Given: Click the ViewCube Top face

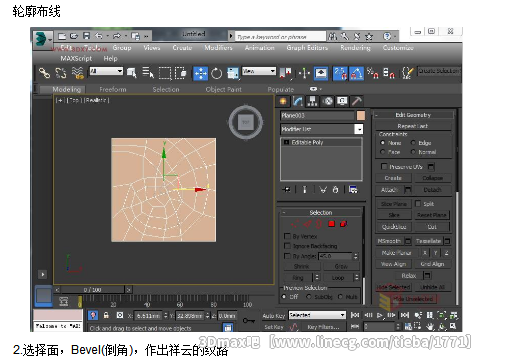Looking at the screenshot, I should click(246, 122).
